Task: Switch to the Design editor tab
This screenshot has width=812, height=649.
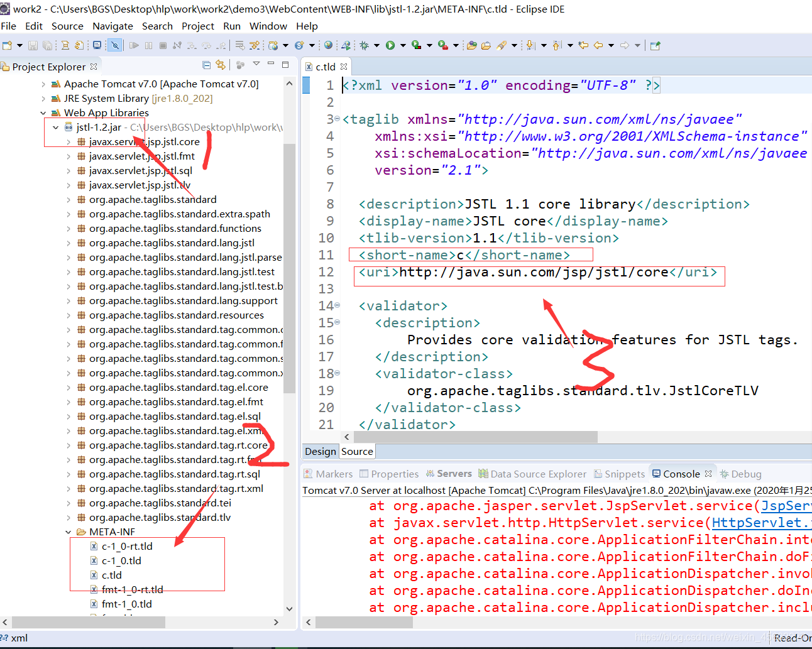Action: (321, 451)
